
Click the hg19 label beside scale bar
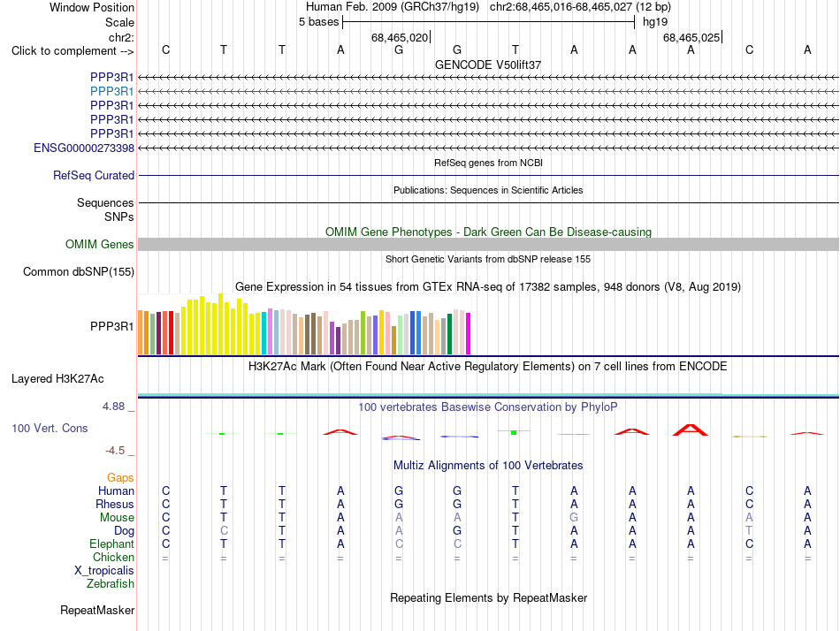click(655, 22)
